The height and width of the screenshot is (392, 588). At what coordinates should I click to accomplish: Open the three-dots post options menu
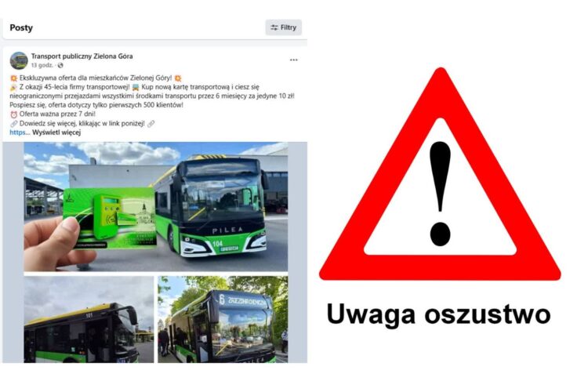tap(294, 60)
